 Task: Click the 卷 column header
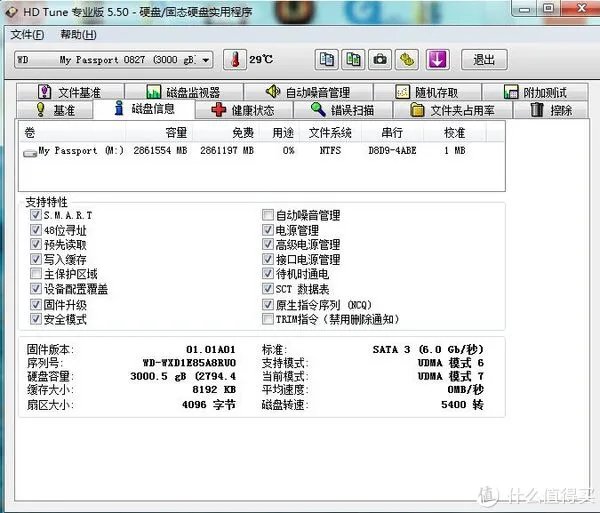[72, 132]
